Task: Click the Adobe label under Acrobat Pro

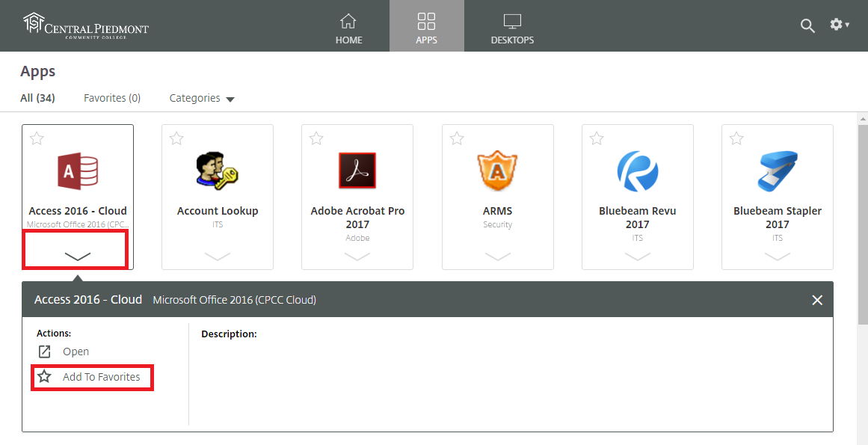Action: (x=357, y=238)
